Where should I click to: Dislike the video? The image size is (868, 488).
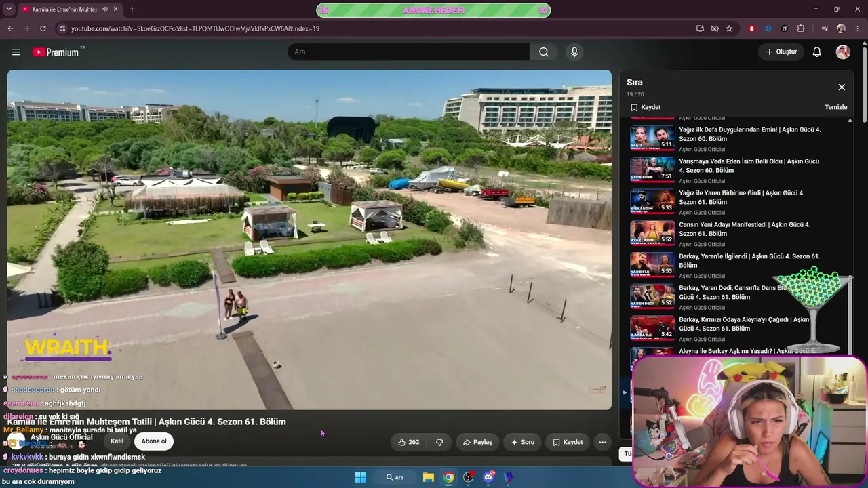click(x=439, y=442)
